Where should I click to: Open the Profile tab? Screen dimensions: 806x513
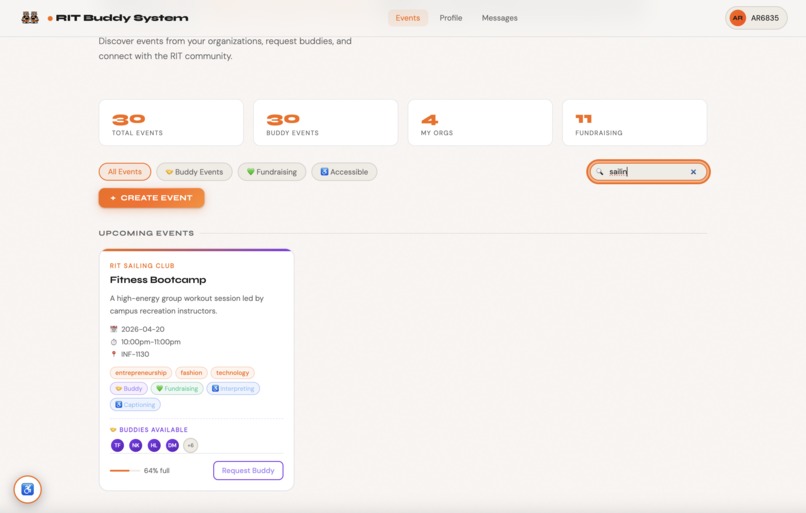(x=451, y=18)
